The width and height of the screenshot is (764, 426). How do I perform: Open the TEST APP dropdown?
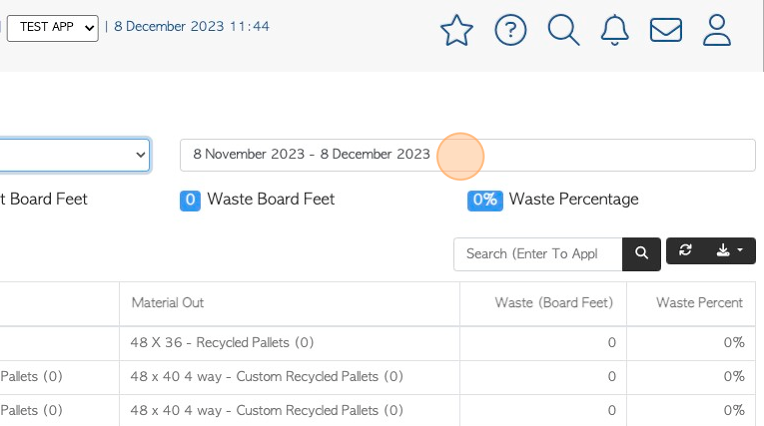(53, 28)
